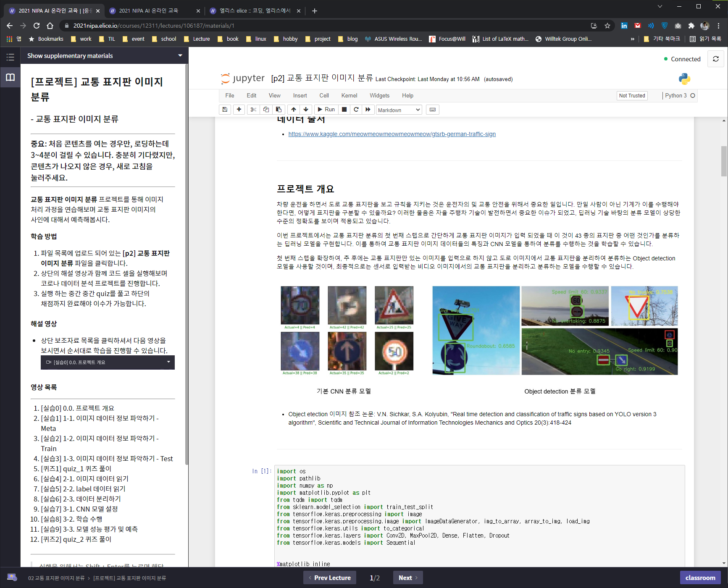Expand the [실습0] 0.0. 프로젝트 개요 video dropdown
The width and height of the screenshot is (728, 588).
tap(108, 362)
